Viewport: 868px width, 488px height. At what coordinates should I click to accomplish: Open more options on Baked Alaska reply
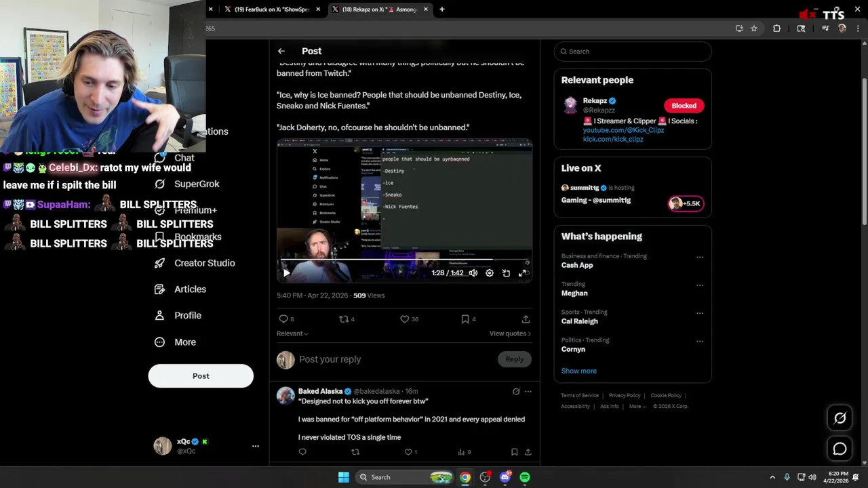pos(528,391)
